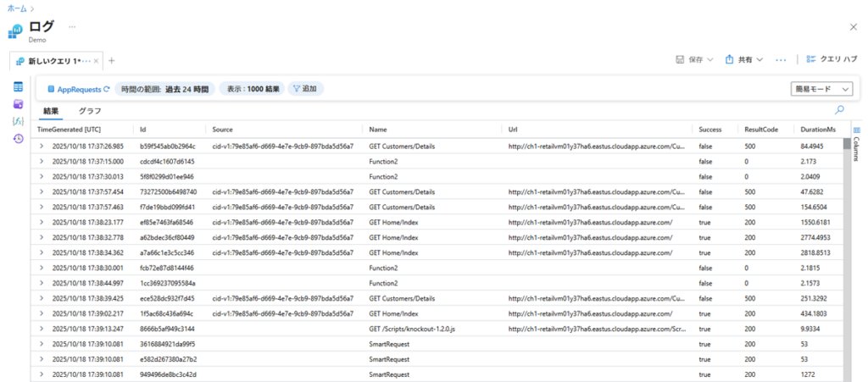The height and width of the screenshot is (382, 868).
Task: Click the ホーム breadcrumb link
Action: click(x=16, y=8)
